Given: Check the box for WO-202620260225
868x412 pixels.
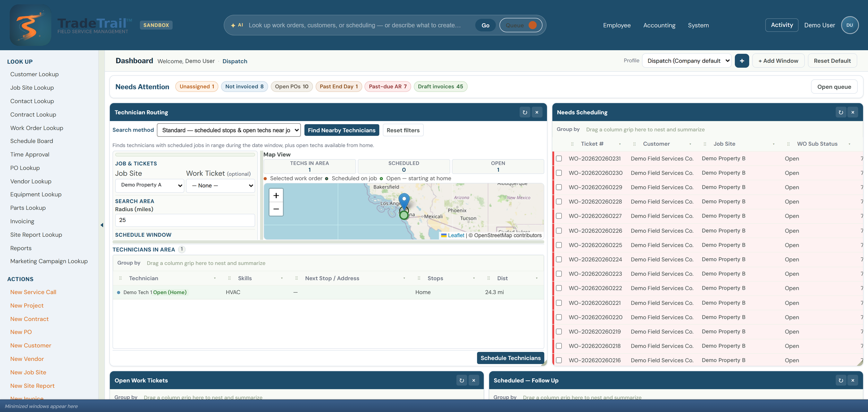Looking at the screenshot, I should 559,245.
